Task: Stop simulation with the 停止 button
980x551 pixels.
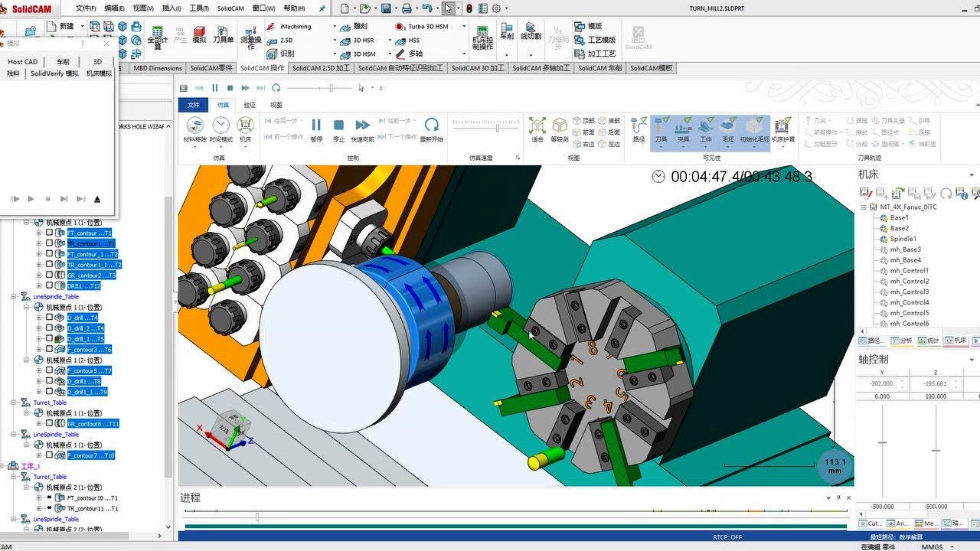Action: (x=338, y=130)
